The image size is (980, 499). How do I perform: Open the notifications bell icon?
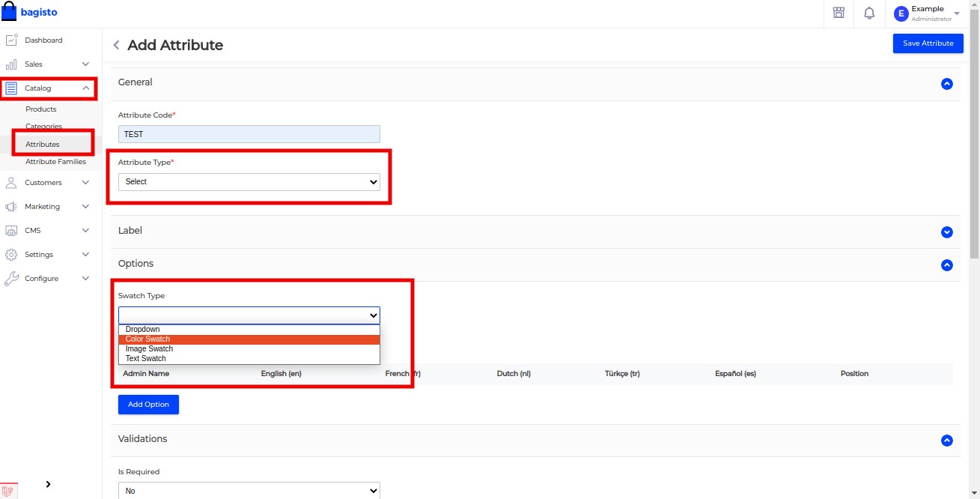coord(869,13)
